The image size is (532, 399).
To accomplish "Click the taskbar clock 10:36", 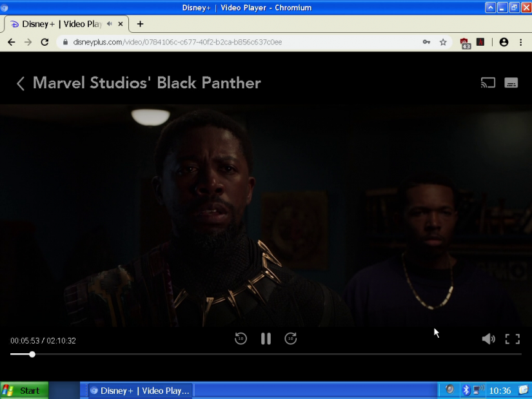I will 500,391.
